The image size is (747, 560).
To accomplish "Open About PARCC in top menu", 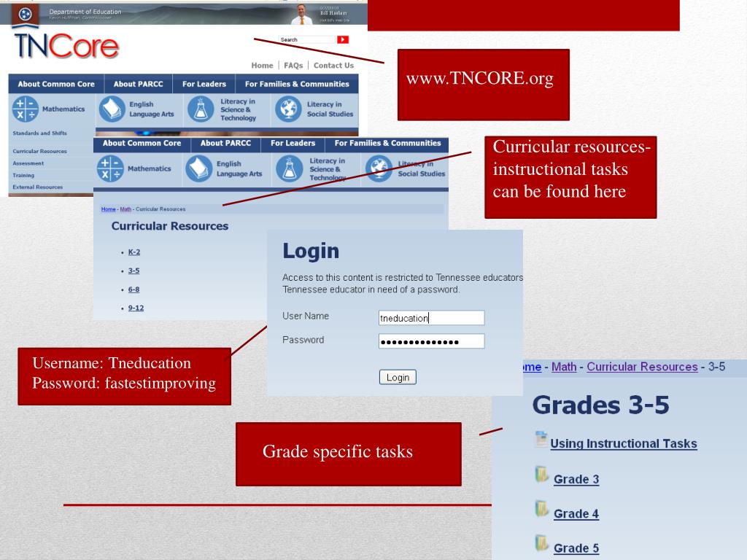I will coord(138,84).
